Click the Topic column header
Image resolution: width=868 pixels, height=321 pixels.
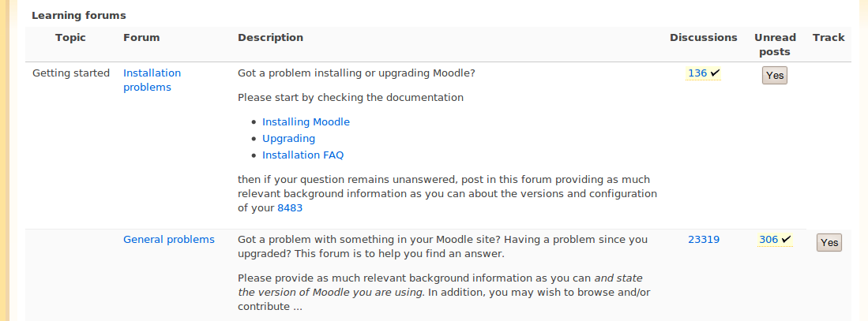point(70,38)
